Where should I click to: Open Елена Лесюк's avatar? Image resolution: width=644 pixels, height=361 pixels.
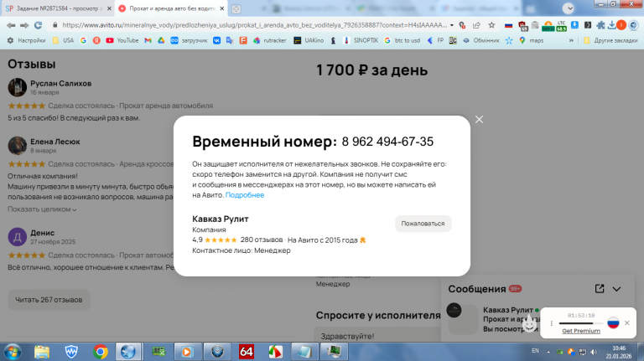(18, 146)
